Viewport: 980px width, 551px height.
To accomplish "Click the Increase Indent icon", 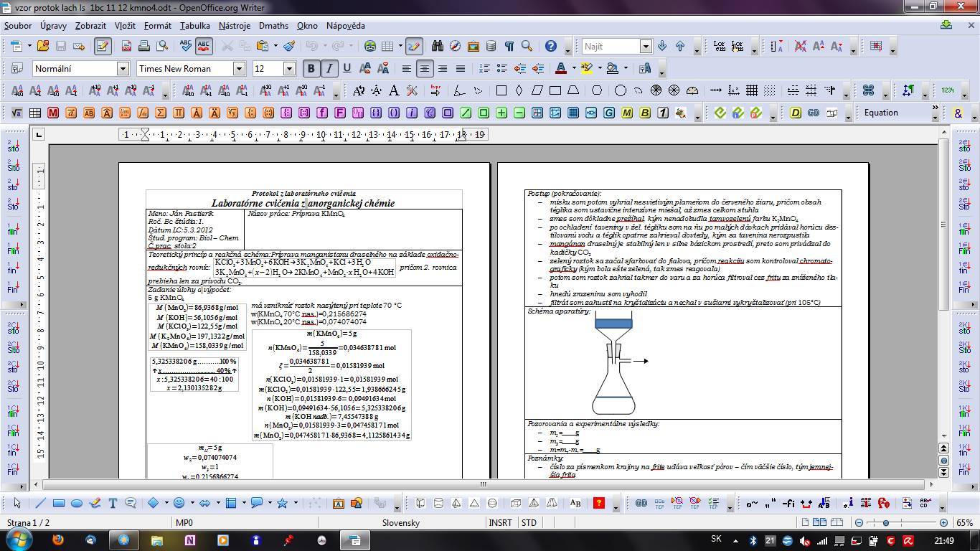I will pos(537,68).
